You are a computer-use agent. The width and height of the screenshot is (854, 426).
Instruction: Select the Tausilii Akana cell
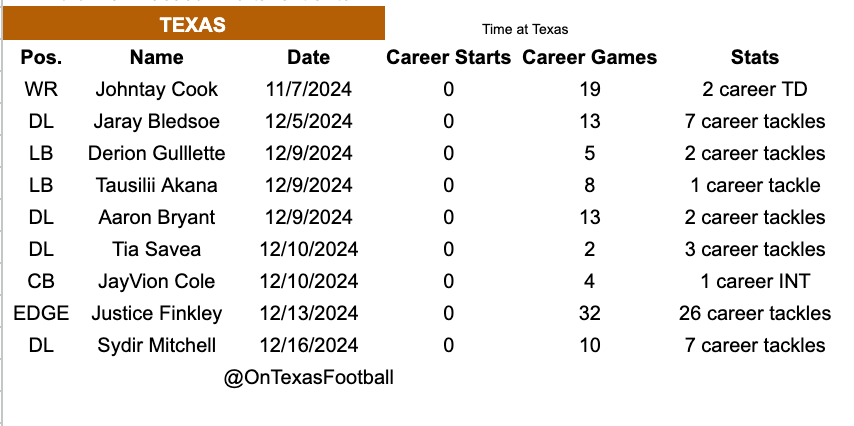coord(157,185)
